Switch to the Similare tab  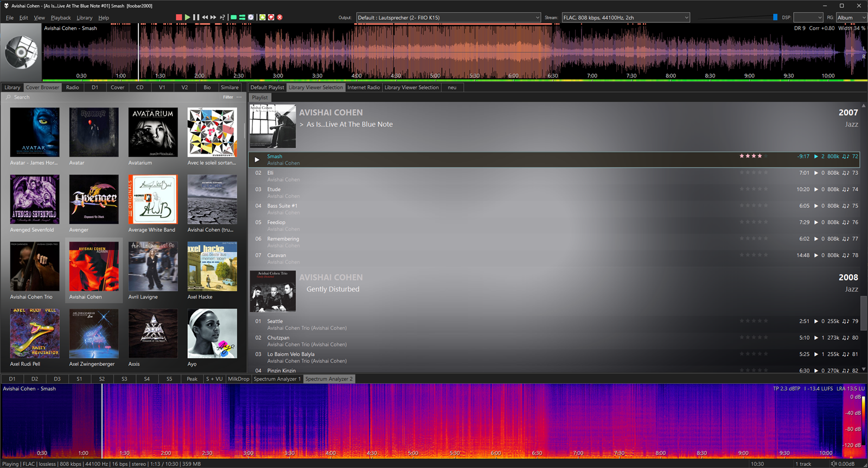(x=229, y=87)
